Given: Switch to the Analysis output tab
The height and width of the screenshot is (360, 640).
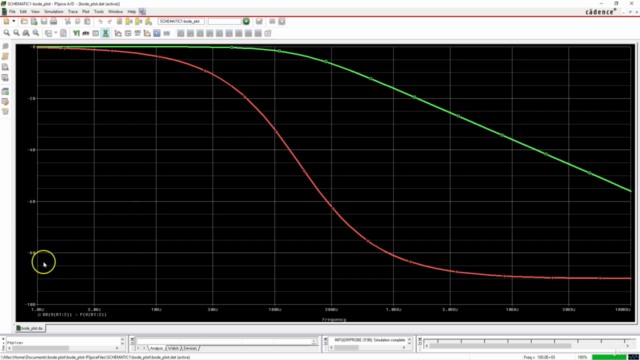Looking at the screenshot, I should coord(156,348).
